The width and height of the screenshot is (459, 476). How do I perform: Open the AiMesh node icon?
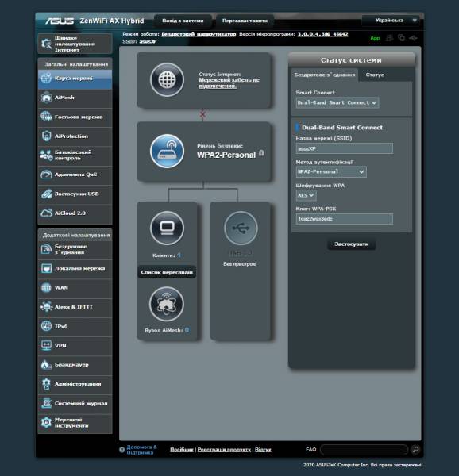[x=167, y=304]
